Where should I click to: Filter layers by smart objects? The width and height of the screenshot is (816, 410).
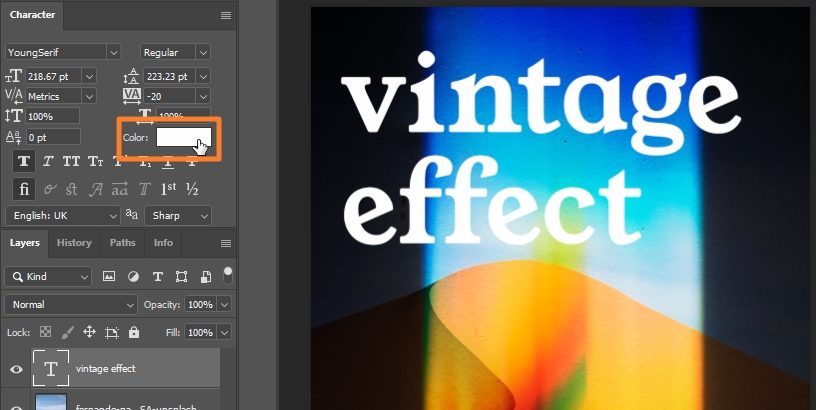point(206,276)
